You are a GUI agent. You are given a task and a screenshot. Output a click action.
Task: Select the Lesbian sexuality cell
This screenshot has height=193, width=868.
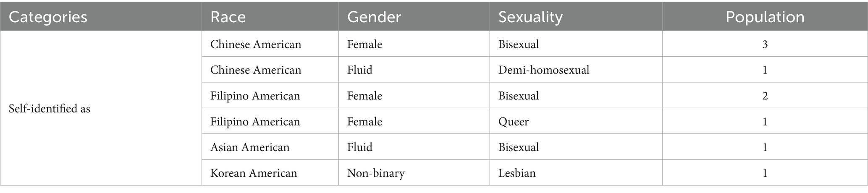[517, 173]
